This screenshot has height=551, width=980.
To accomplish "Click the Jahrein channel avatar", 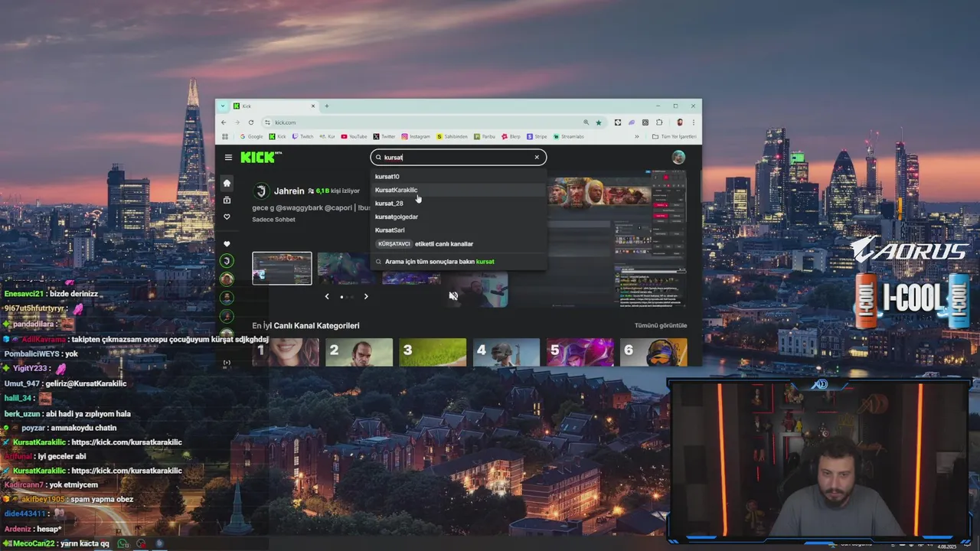I will [261, 191].
